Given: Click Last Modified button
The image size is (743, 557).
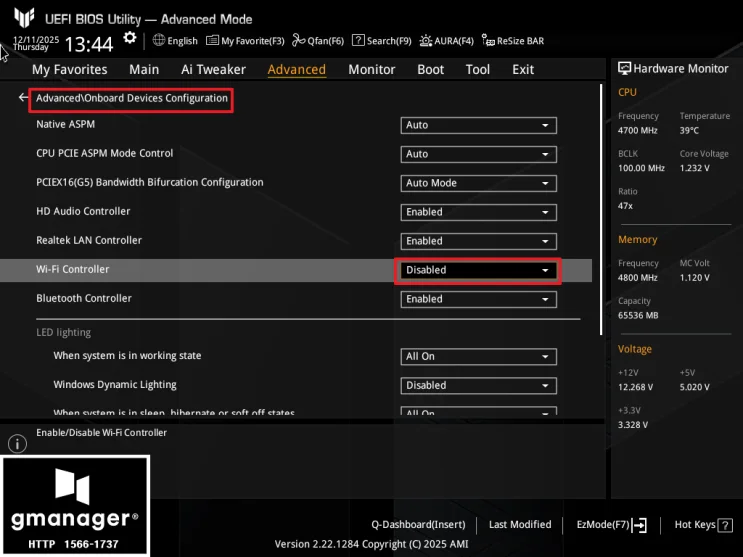Looking at the screenshot, I should 520,525.
